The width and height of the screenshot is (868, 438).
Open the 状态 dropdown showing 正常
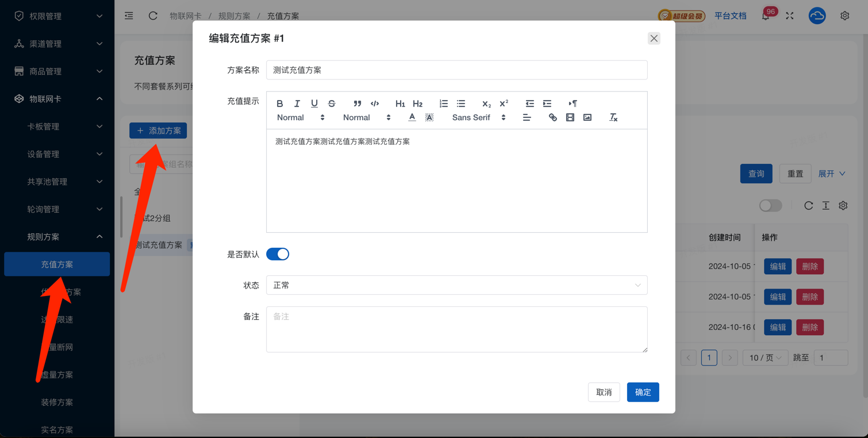(456, 285)
